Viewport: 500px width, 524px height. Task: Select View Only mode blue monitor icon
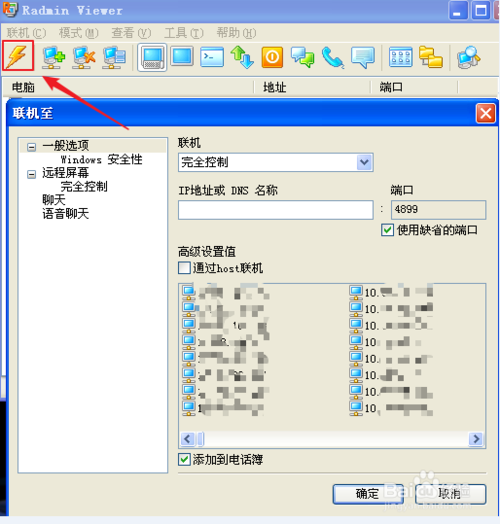click(182, 56)
